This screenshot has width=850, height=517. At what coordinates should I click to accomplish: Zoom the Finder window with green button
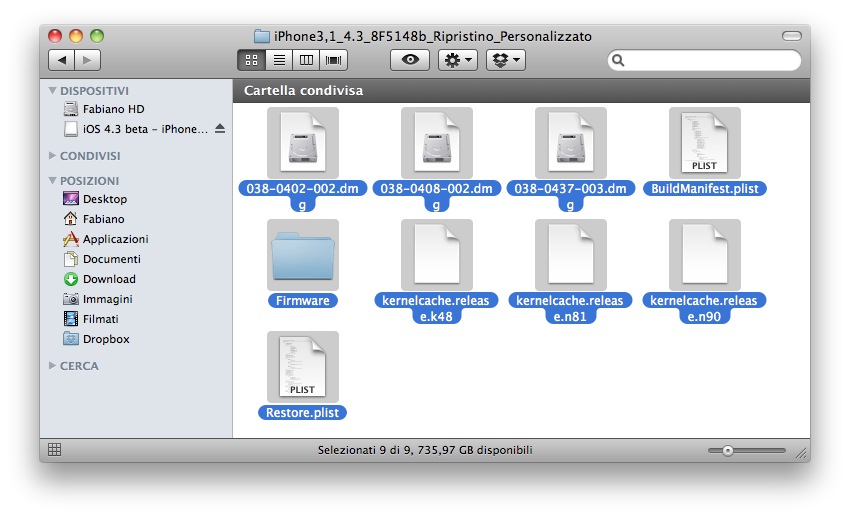(97, 36)
